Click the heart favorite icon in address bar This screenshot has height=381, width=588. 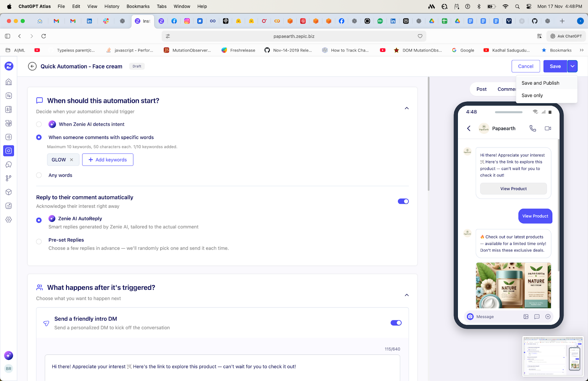click(x=420, y=36)
